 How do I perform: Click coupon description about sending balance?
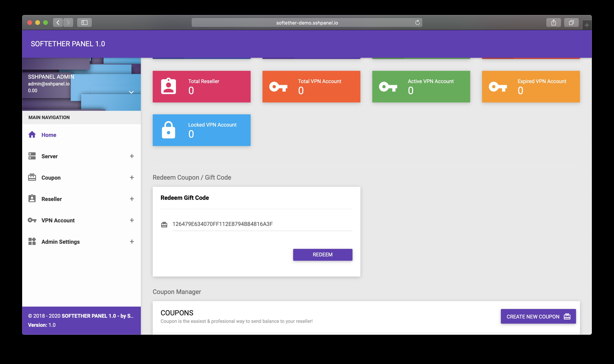point(236,321)
